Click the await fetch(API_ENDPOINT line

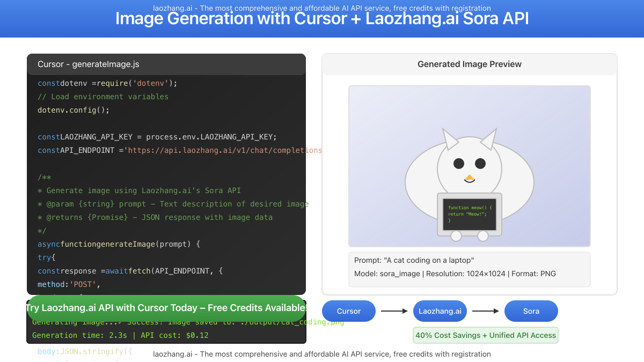pos(130,271)
